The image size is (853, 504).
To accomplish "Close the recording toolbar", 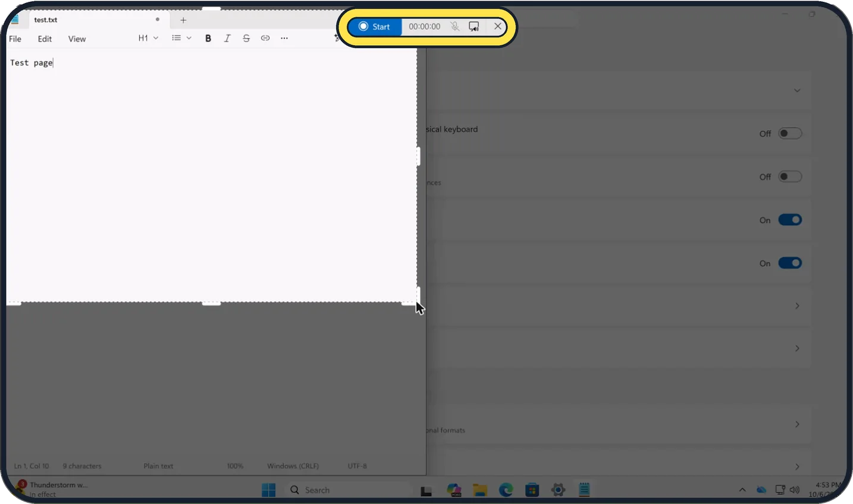I will coord(498,27).
